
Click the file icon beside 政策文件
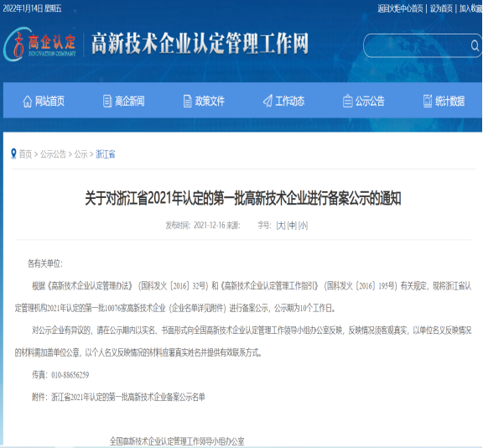(x=187, y=102)
